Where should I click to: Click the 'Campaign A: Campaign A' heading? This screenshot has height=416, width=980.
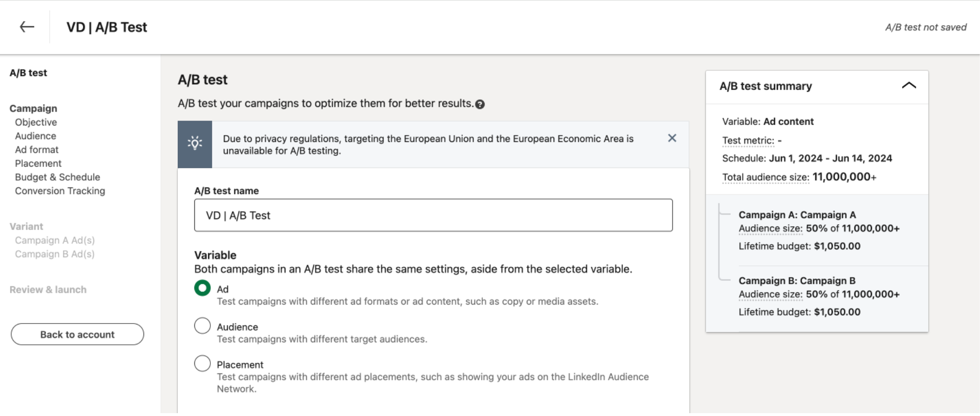coord(797,215)
